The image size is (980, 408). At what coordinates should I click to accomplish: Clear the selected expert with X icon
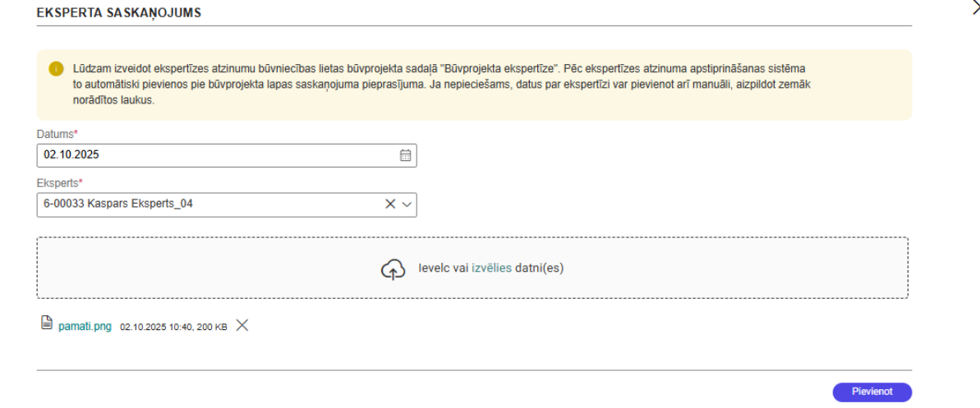[x=391, y=204]
